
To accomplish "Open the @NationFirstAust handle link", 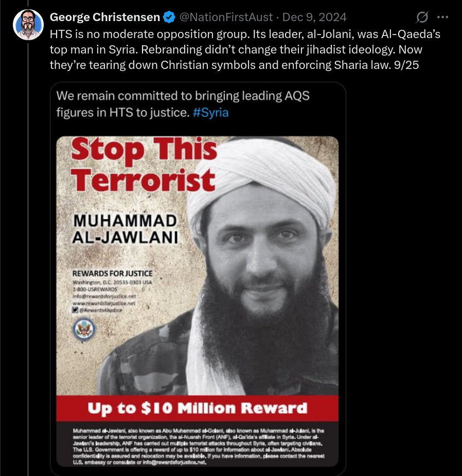I will point(226,17).
